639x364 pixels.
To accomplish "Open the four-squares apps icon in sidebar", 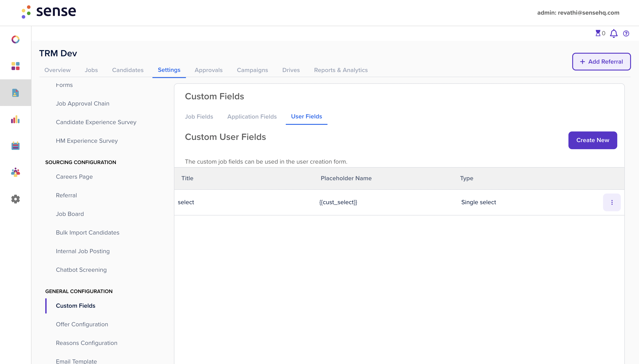I will click(x=16, y=66).
